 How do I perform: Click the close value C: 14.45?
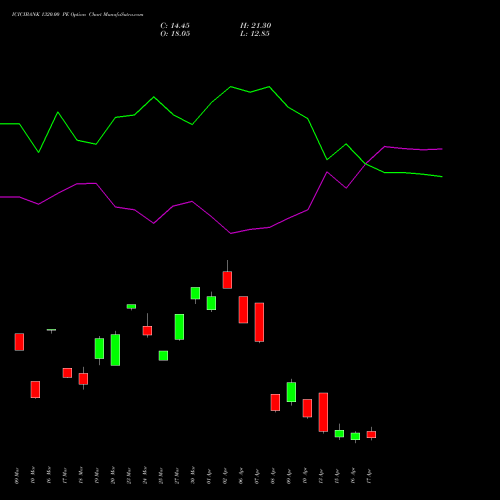[175, 26]
